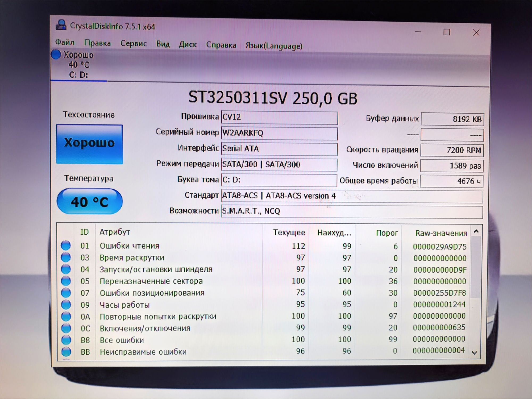Viewport: 532px width, 399px height.
Task: Click the attribute list vertical scrollbar thumb
Action: click(476, 267)
